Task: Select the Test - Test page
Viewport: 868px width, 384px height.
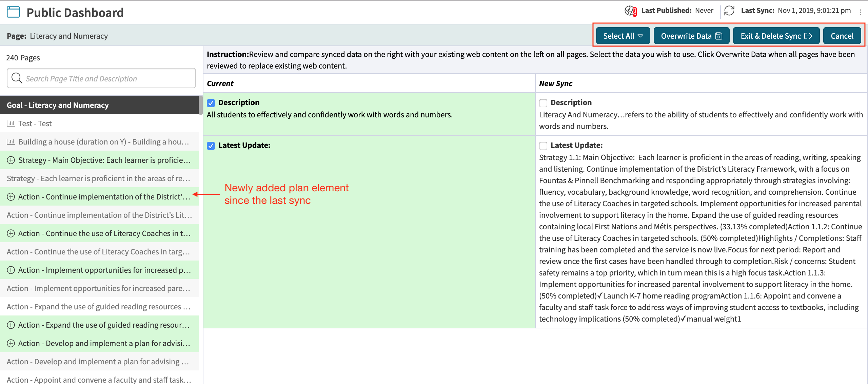Action: tap(99, 123)
